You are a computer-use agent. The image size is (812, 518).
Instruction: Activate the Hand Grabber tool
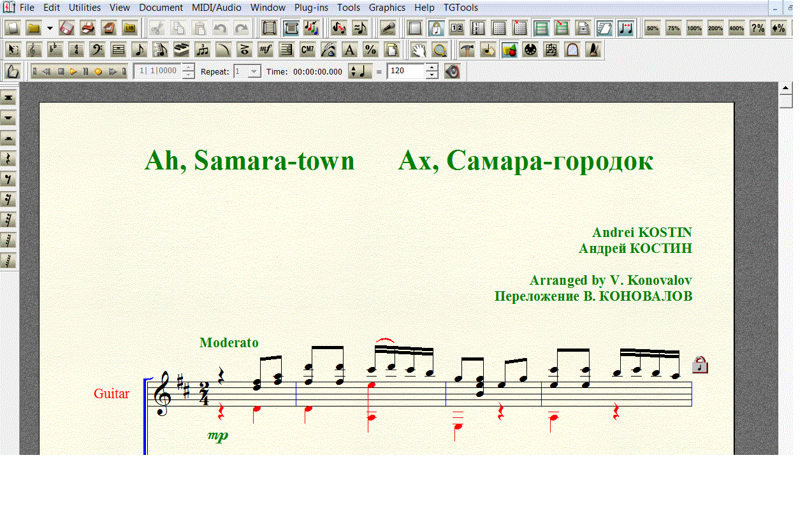tap(417, 50)
